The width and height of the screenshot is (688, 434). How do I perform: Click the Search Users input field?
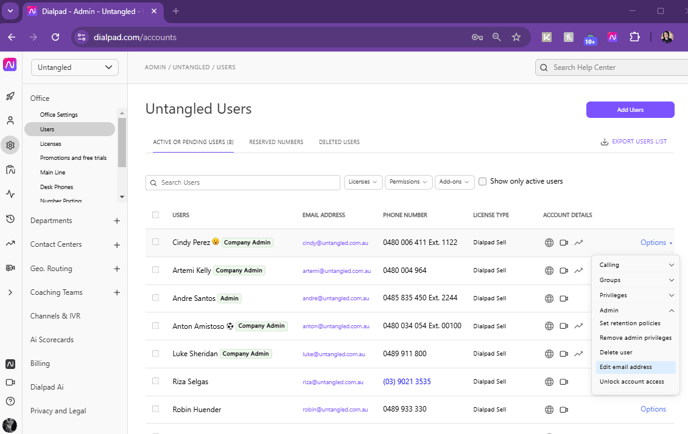[x=243, y=183]
